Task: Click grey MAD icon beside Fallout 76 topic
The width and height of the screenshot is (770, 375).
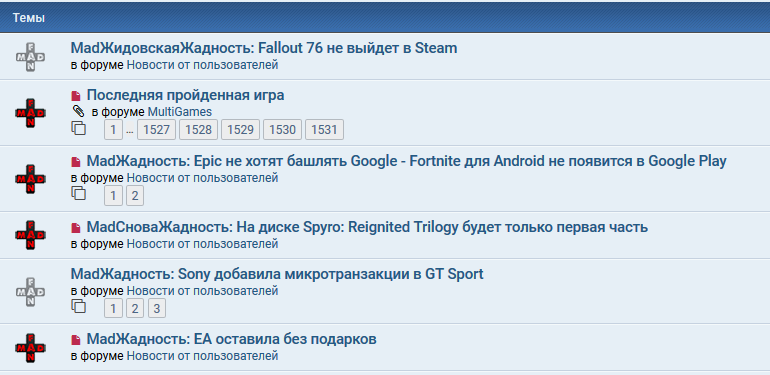Action: tap(30, 57)
